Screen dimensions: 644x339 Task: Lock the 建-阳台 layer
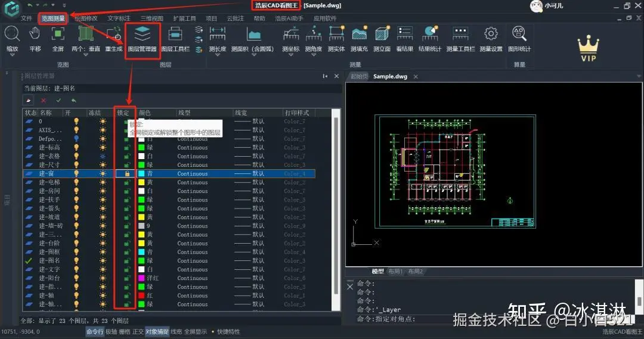coord(128,278)
